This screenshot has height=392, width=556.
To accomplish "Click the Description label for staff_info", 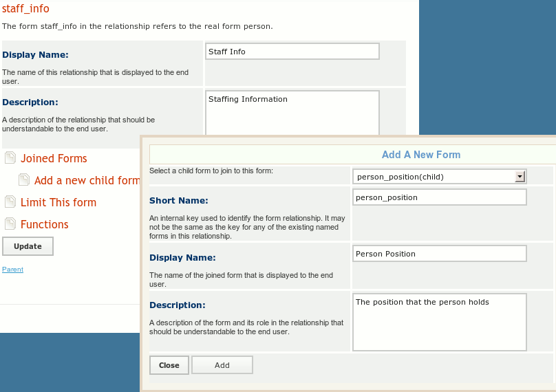I will 30,102.
